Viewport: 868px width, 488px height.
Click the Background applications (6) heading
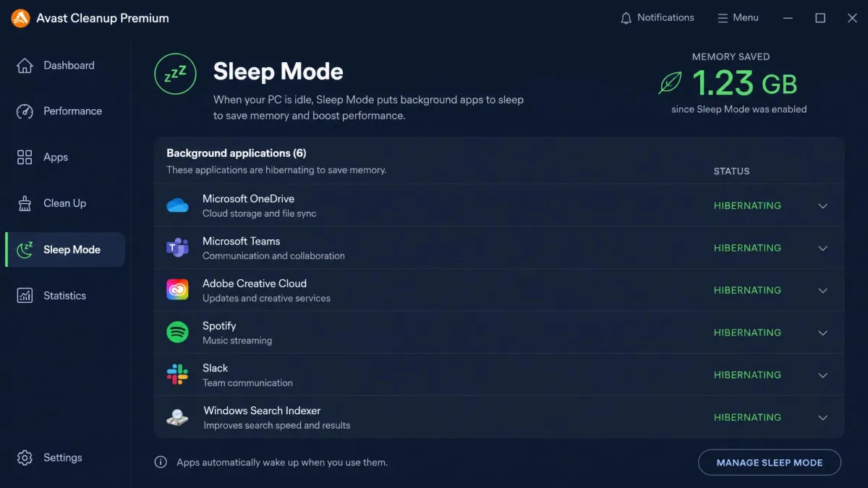click(x=237, y=153)
